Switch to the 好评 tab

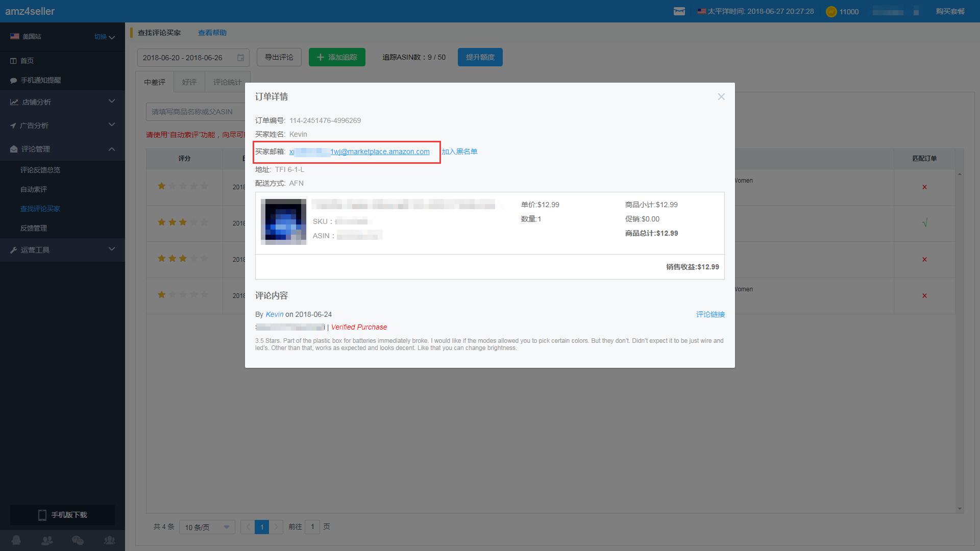tap(189, 82)
